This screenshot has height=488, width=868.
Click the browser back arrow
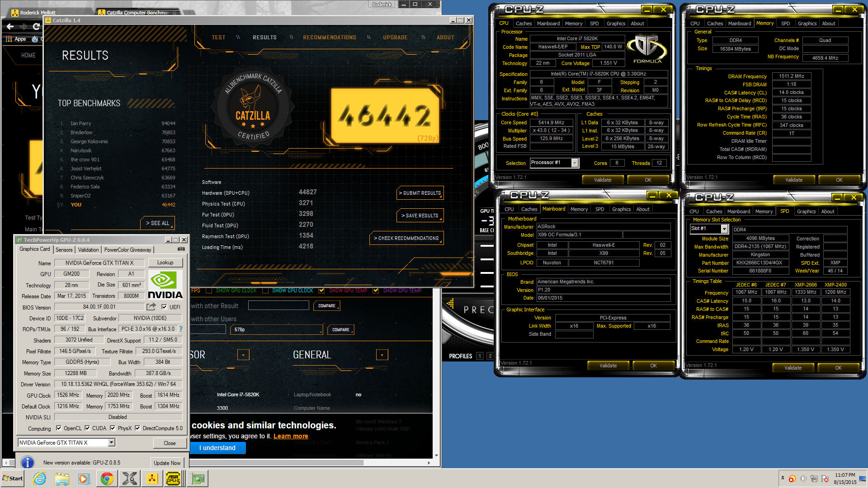pos(10,27)
